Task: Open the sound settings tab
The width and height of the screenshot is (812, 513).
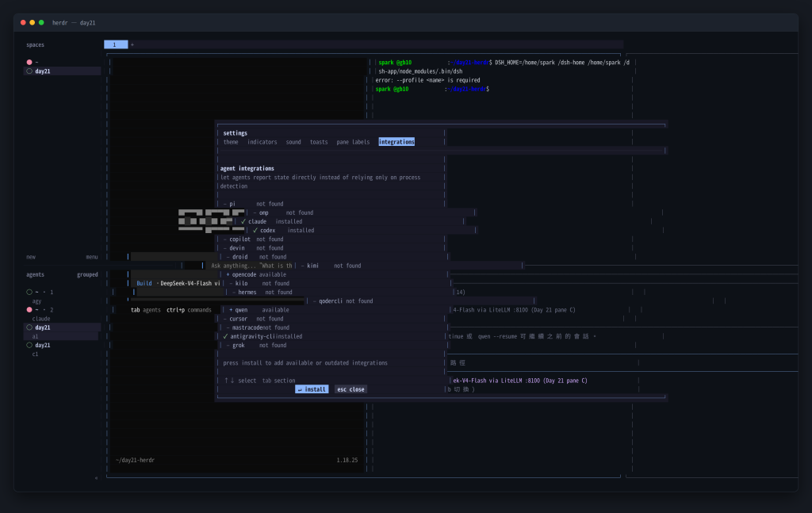Action: [293, 142]
